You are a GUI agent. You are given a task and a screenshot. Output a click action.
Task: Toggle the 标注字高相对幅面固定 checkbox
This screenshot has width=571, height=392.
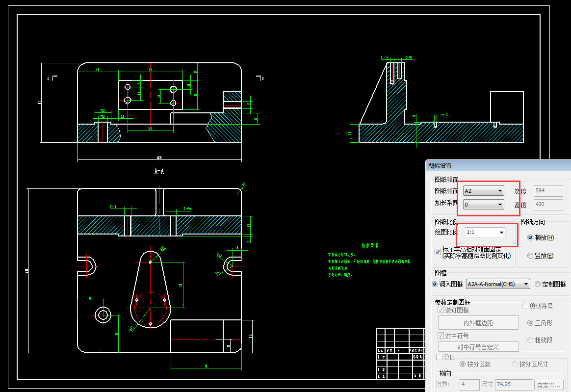point(438,252)
